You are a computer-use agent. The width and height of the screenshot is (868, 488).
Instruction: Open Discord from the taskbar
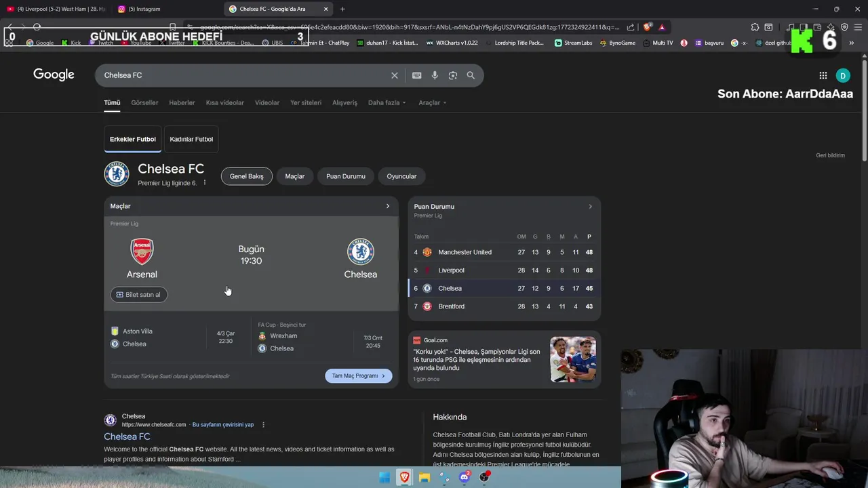click(x=465, y=477)
